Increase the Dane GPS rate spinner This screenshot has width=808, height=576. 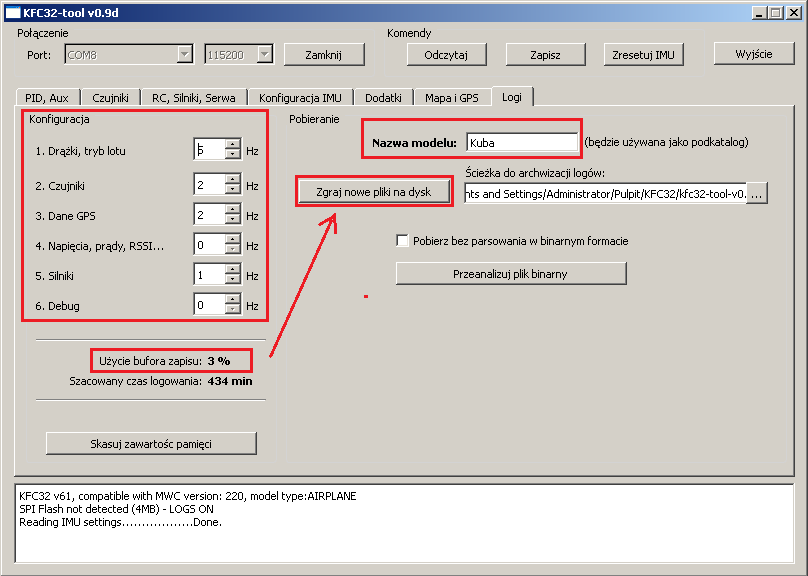click(233, 210)
